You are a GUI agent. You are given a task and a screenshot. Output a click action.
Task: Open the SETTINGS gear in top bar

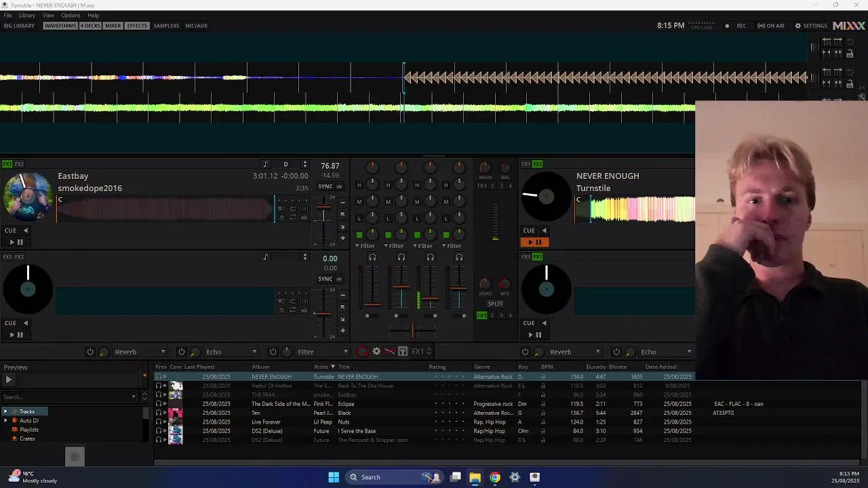[811, 26]
